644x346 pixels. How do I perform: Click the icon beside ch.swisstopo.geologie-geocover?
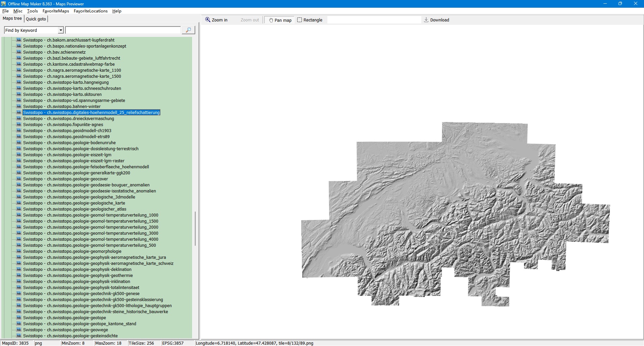click(x=19, y=179)
